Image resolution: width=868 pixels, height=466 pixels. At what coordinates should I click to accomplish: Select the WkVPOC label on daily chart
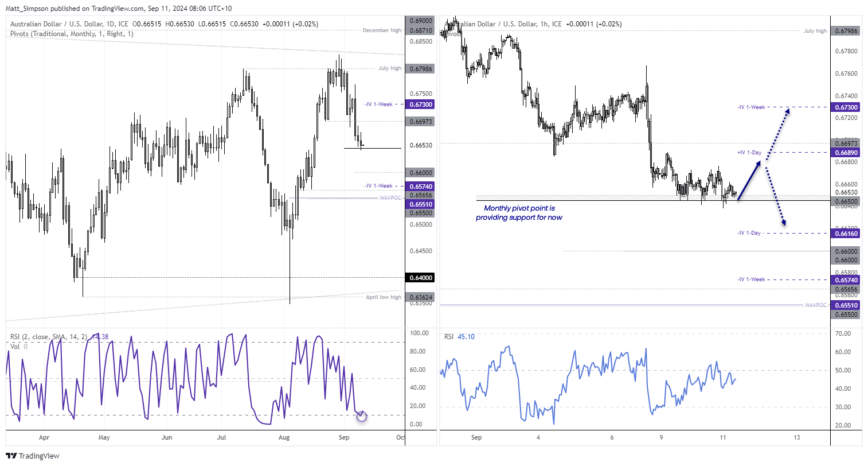point(390,198)
